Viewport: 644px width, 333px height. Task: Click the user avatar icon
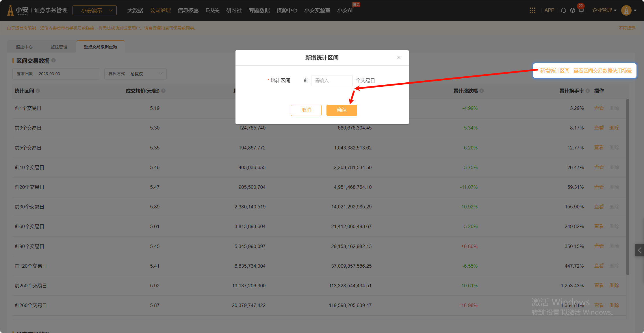[x=626, y=10]
